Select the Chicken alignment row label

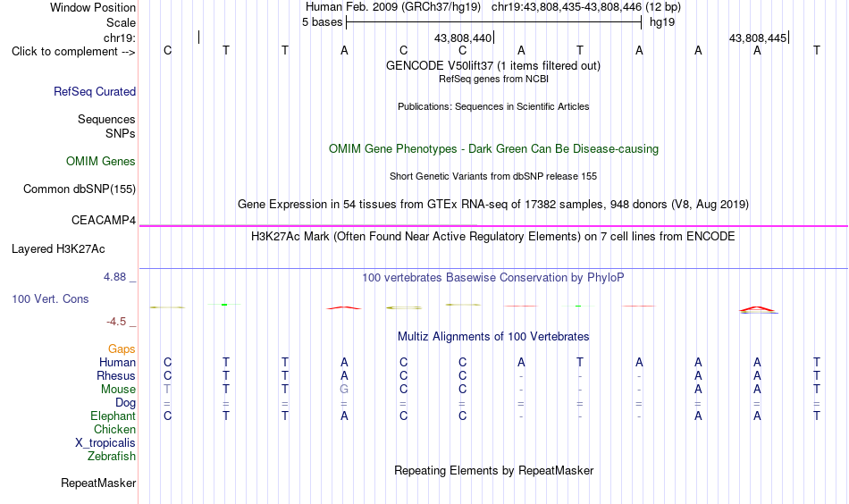[x=114, y=429]
